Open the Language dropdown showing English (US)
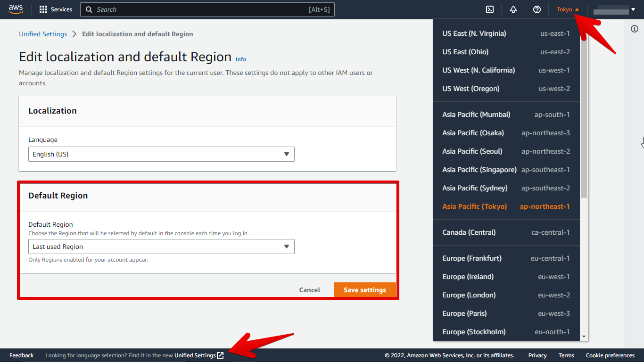 point(161,154)
